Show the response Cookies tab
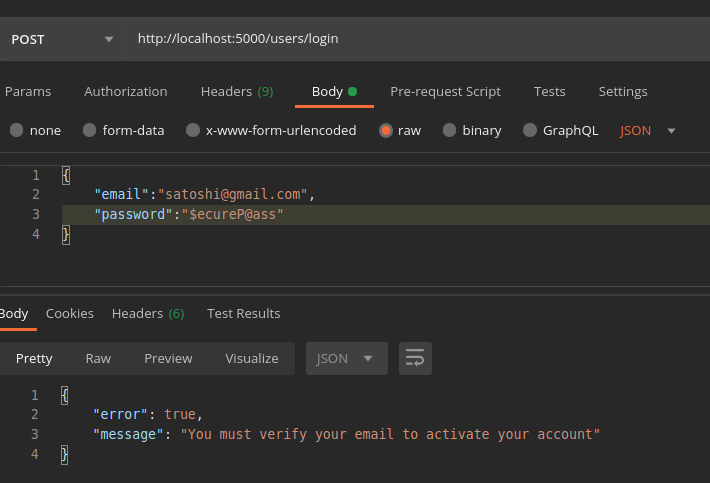The width and height of the screenshot is (710, 483). tap(70, 313)
